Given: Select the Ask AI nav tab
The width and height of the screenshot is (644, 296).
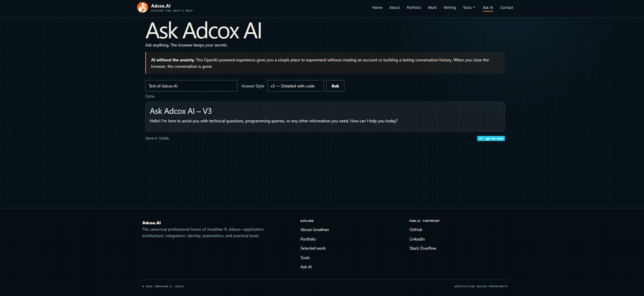Looking at the screenshot, I should pos(488,7).
